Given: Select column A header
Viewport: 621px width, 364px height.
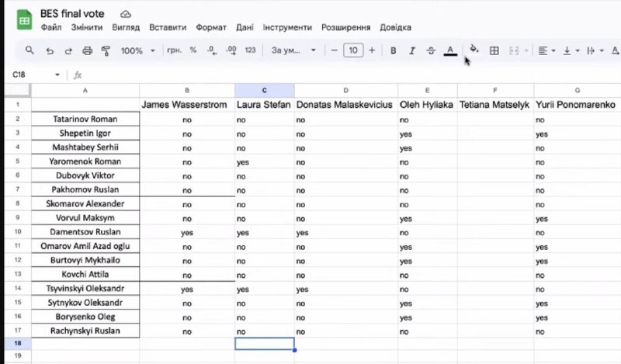Looking at the screenshot, I should coord(85,90).
